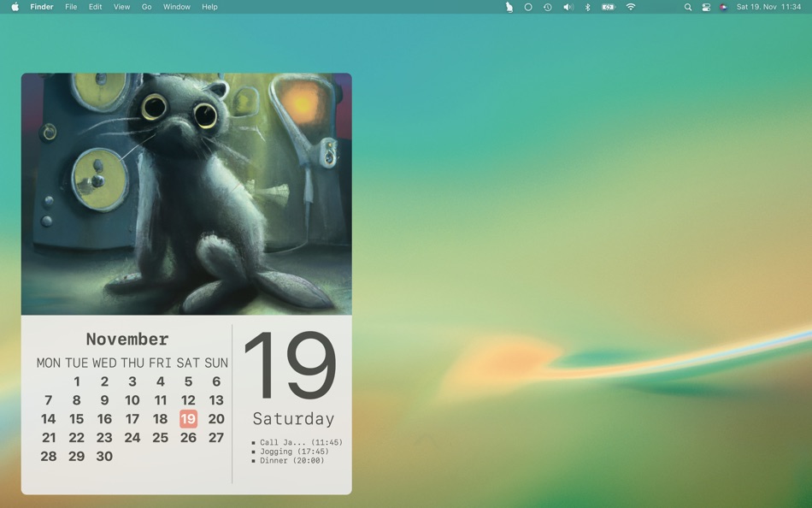Open the Apple menu
Image resolution: width=812 pixels, height=508 pixels.
pos(15,7)
